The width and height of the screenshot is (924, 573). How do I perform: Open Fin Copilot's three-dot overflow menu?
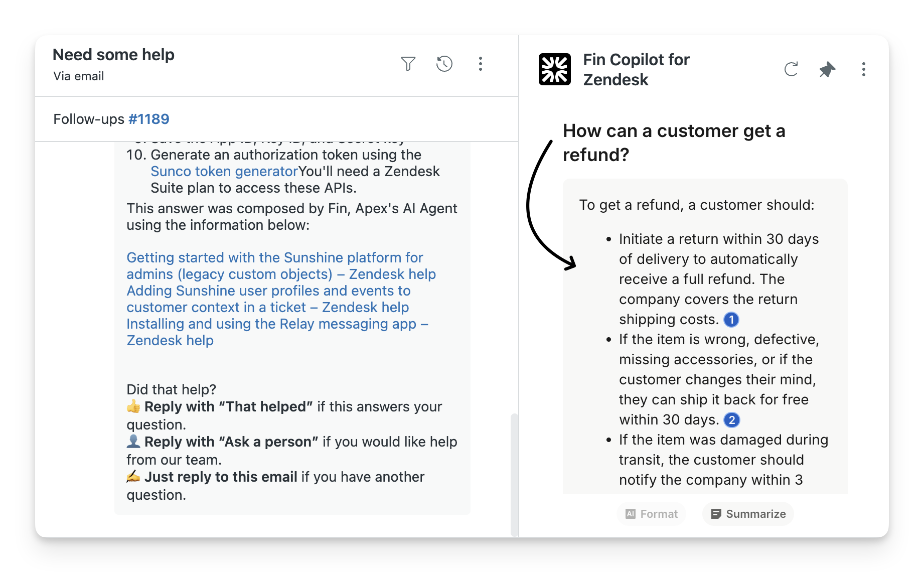coord(863,69)
